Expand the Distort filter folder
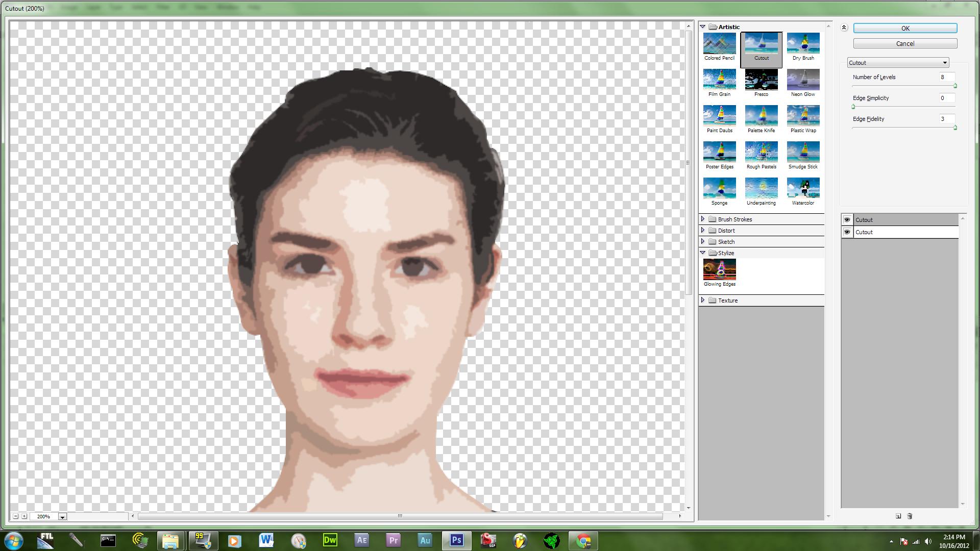Image resolution: width=980 pixels, height=551 pixels. click(x=703, y=230)
